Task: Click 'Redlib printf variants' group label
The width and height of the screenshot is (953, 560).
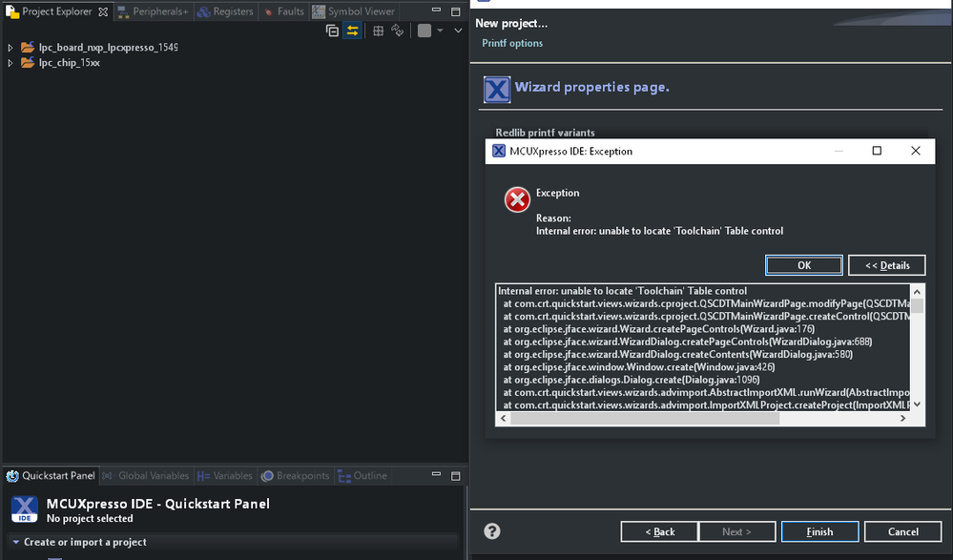Action: (x=545, y=133)
